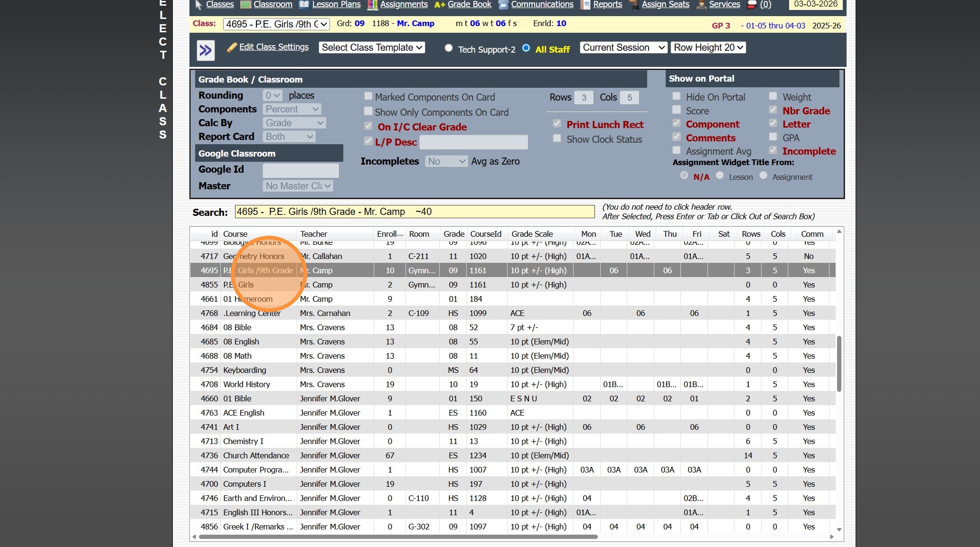Expand the Current Session dropdown
Screen dimensions: 980x547
[623, 47]
